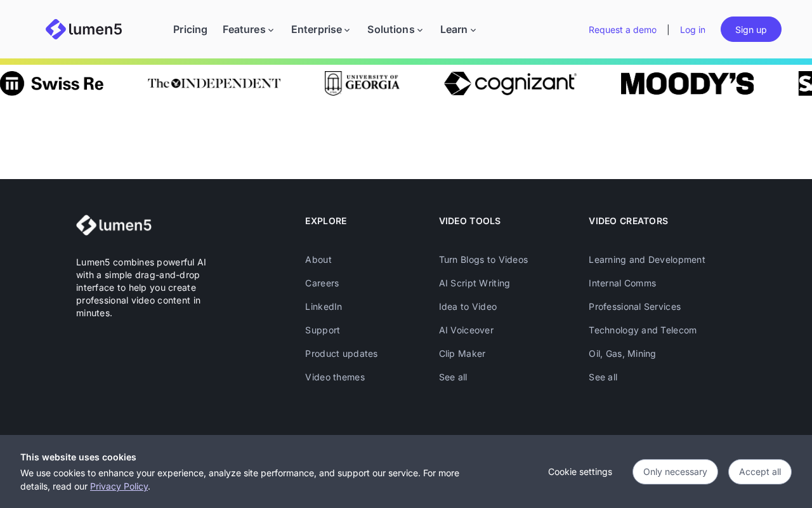Screen dimensions: 812x508
Task: Open AI Voiceover link
Action: (x=466, y=330)
